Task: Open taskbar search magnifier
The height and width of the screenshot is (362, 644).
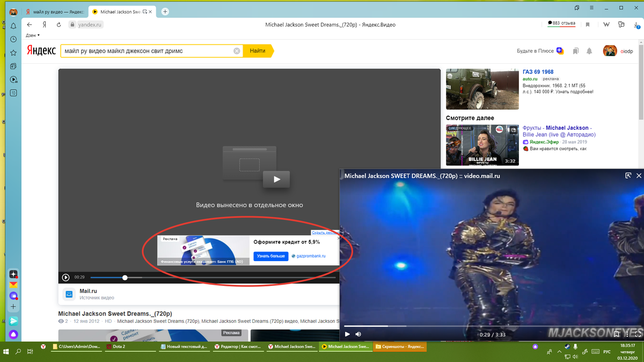Action: click(18, 352)
